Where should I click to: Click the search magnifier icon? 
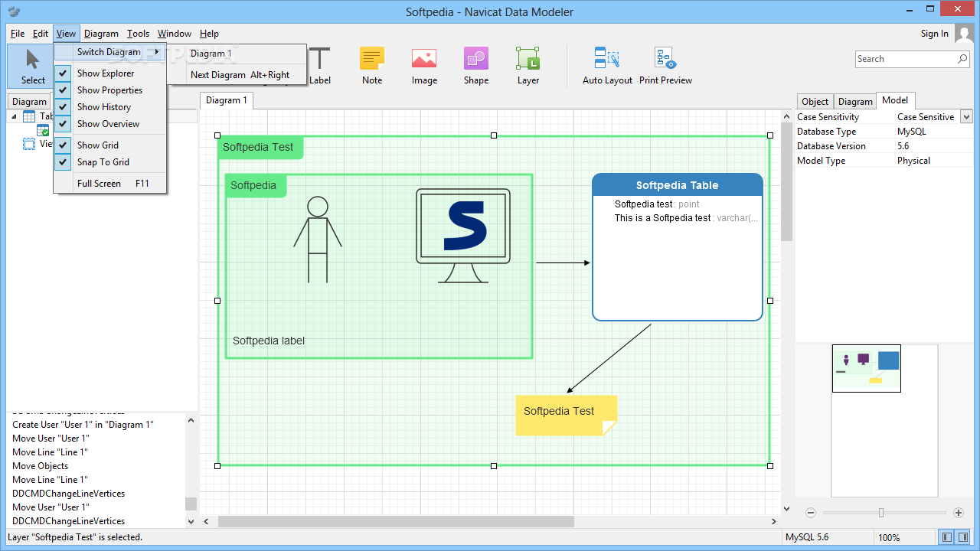tap(962, 59)
